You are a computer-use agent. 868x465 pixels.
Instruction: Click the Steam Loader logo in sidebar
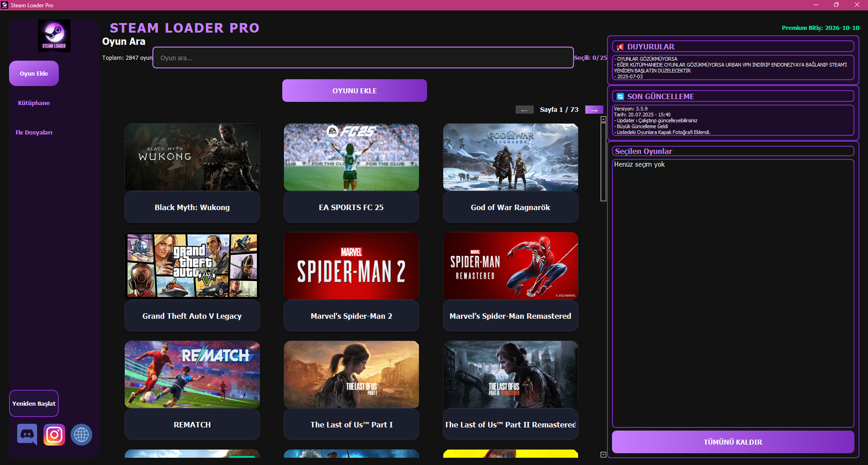point(54,35)
